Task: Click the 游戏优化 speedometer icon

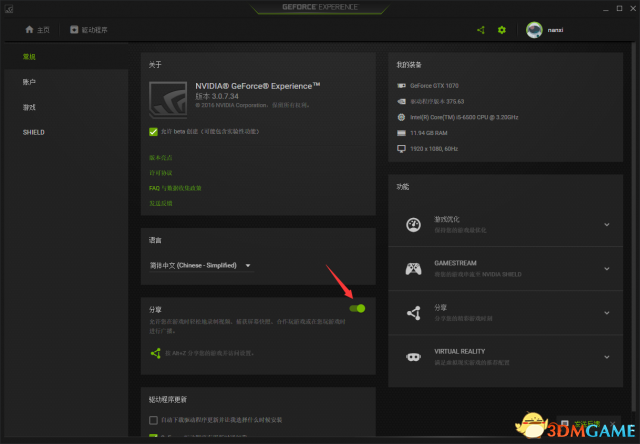Action: tap(413, 224)
